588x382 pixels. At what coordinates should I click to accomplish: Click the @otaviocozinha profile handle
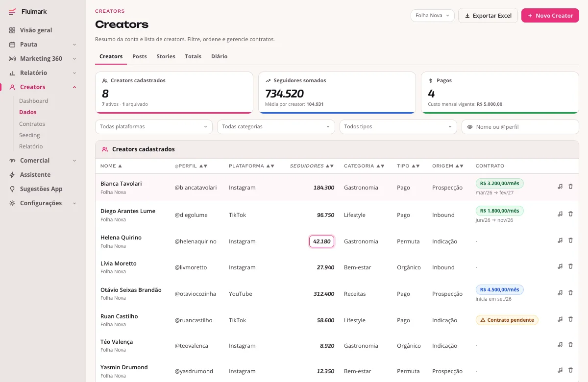(x=196, y=294)
